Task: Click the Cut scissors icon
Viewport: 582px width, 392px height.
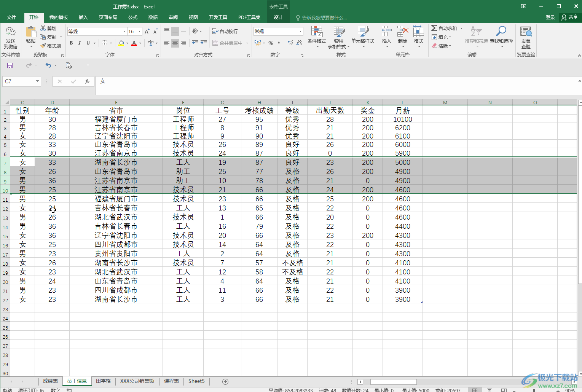Action: pos(43,28)
